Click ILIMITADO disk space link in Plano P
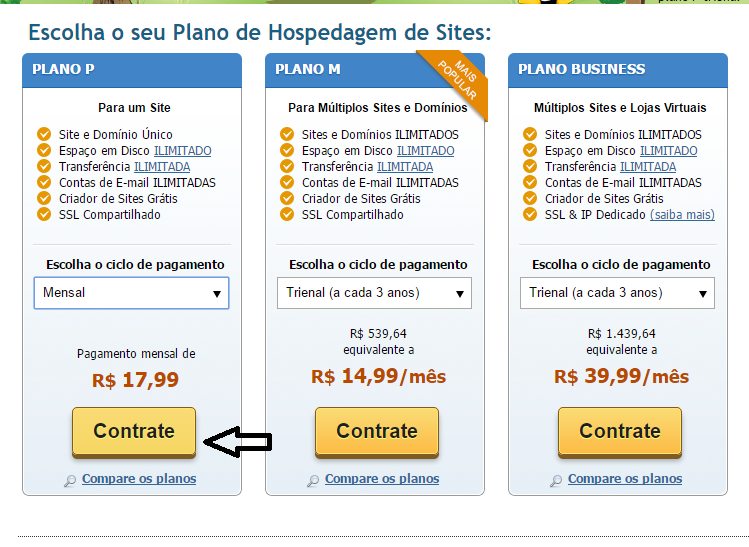Image resolution: width=749 pixels, height=547 pixels. coord(182,151)
